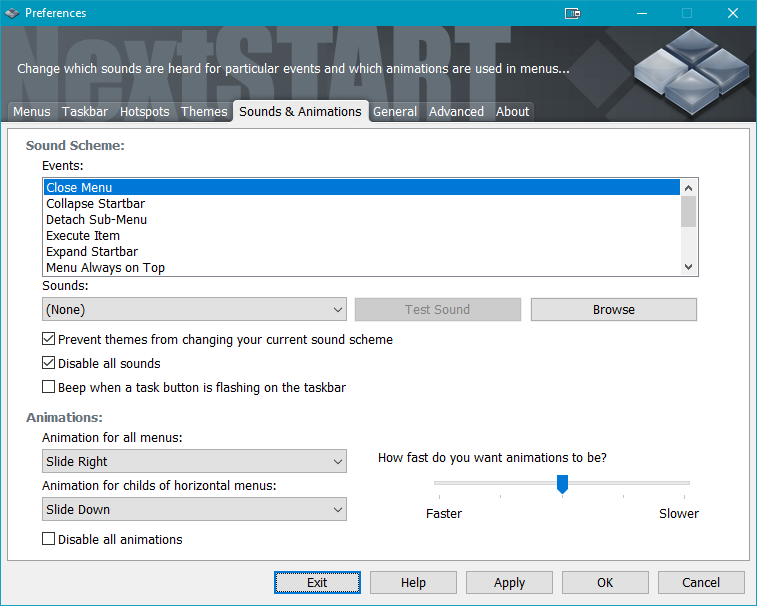Check Disable all animations

tap(49, 539)
